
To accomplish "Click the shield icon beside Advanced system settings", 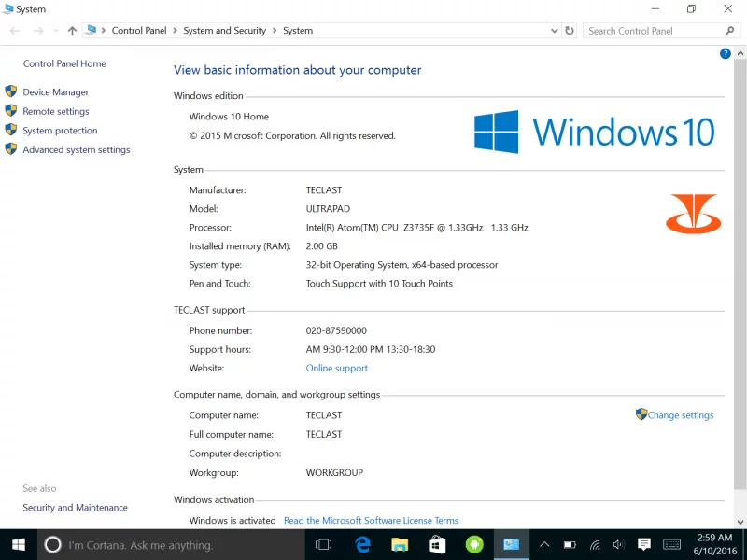I will (x=11, y=148).
